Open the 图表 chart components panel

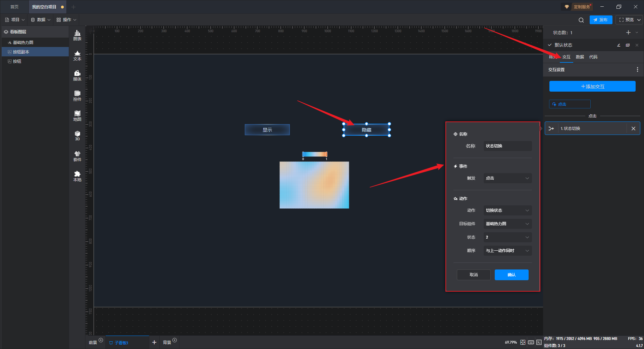point(77,35)
